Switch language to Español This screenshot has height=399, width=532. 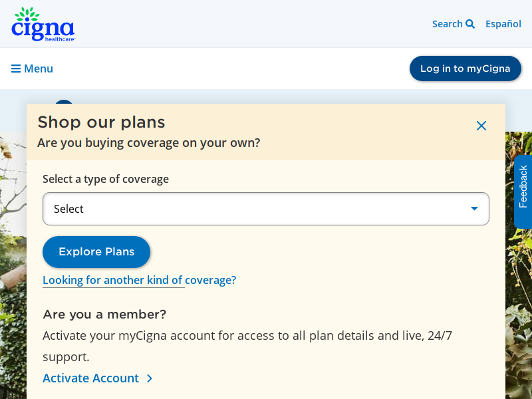pos(503,24)
